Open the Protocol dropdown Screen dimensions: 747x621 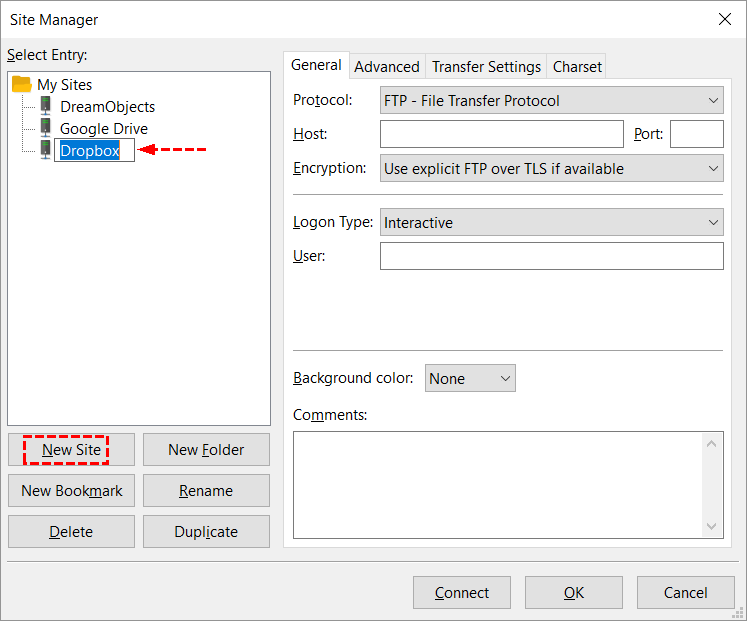point(552,100)
